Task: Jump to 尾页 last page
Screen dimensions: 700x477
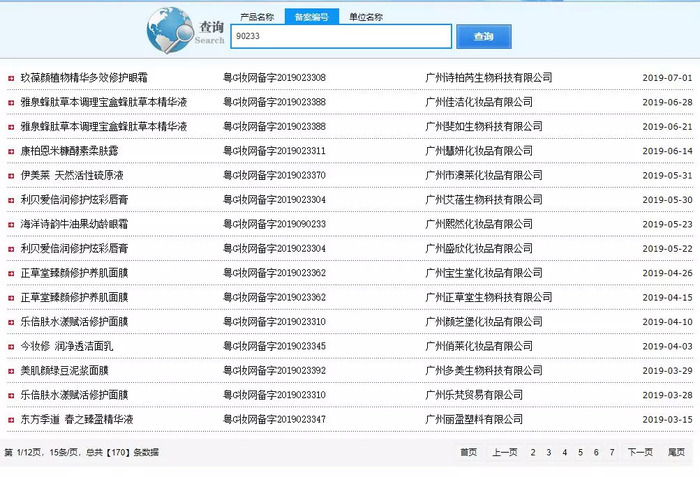Action: (x=676, y=452)
